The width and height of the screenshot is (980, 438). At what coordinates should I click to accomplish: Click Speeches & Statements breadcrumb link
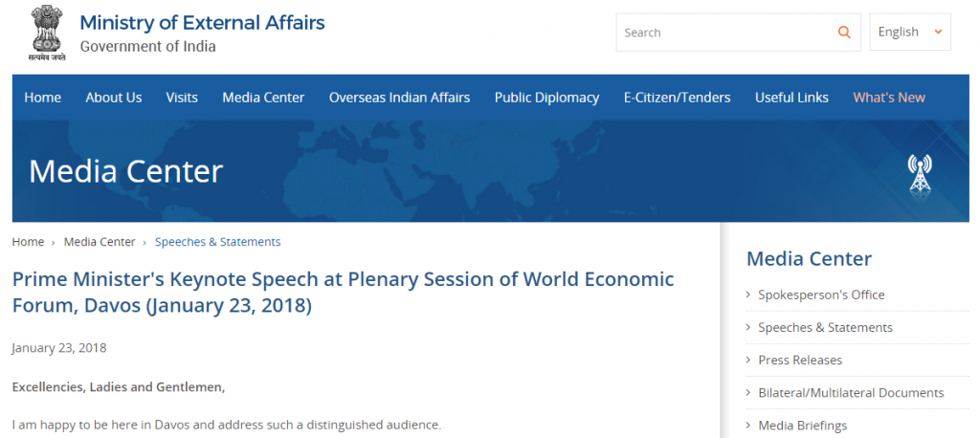[x=217, y=242]
